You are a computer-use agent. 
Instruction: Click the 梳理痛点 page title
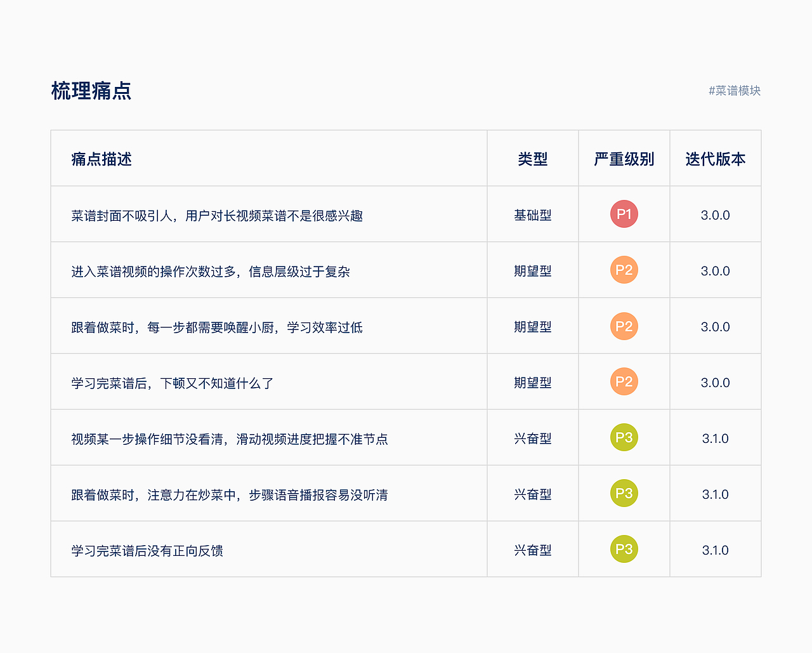[x=91, y=91]
